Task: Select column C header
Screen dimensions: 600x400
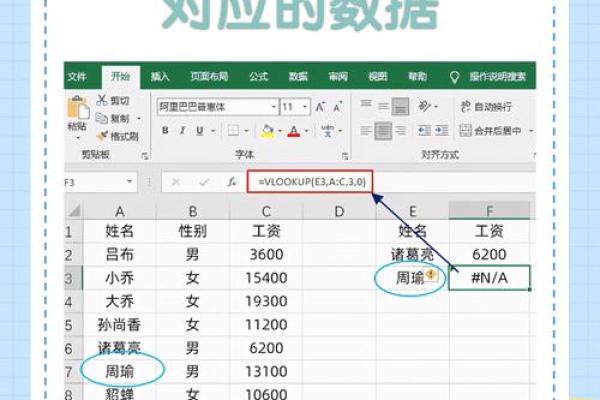Action: click(266, 211)
